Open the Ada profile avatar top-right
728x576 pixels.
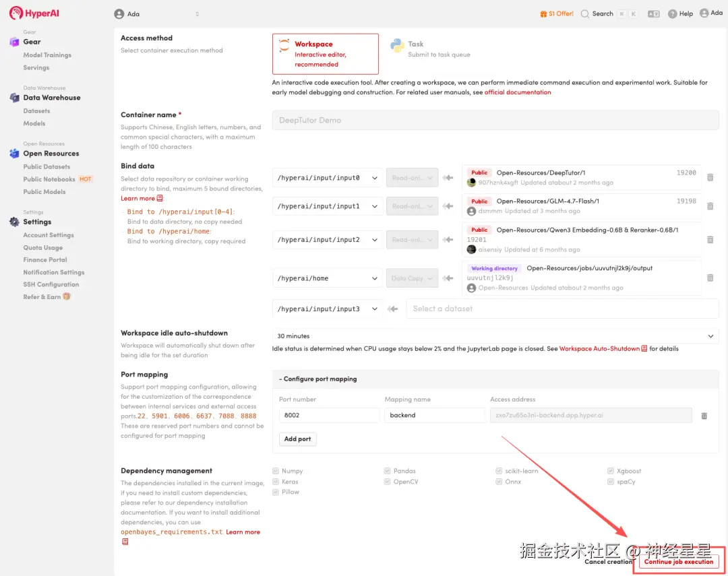[x=704, y=13]
